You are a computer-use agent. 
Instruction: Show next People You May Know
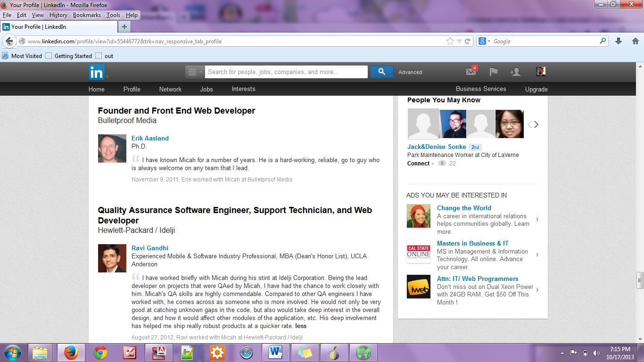pos(536,124)
